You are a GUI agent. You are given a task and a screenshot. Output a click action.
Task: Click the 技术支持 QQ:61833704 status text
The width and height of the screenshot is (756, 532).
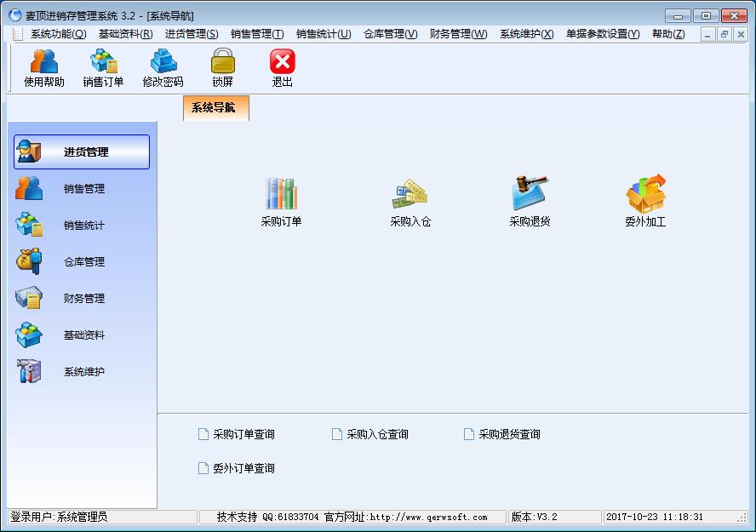(x=267, y=517)
